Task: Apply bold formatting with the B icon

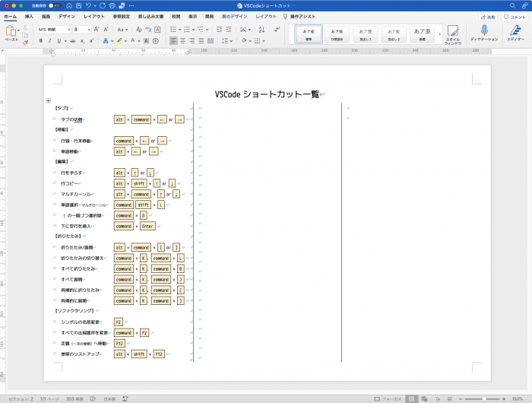Action: 42,40
